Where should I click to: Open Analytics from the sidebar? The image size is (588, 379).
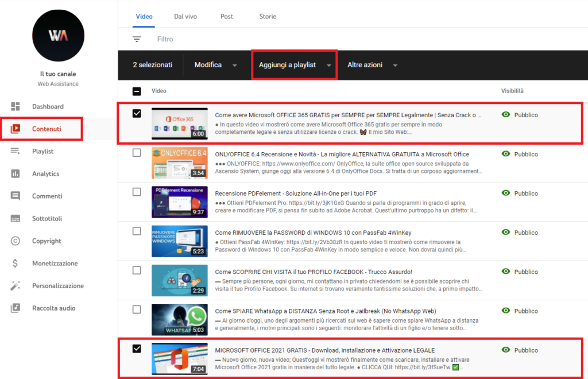[x=46, y=173]
